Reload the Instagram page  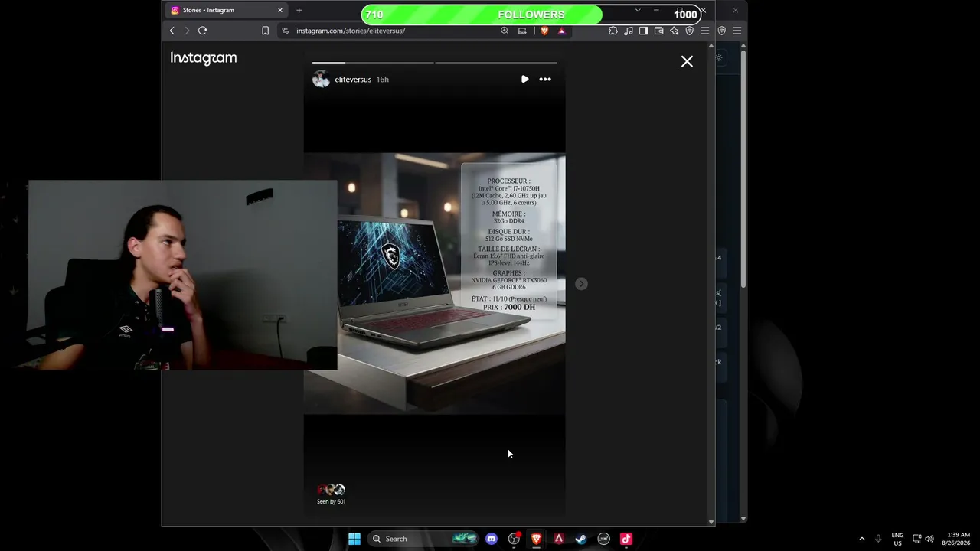202,31
